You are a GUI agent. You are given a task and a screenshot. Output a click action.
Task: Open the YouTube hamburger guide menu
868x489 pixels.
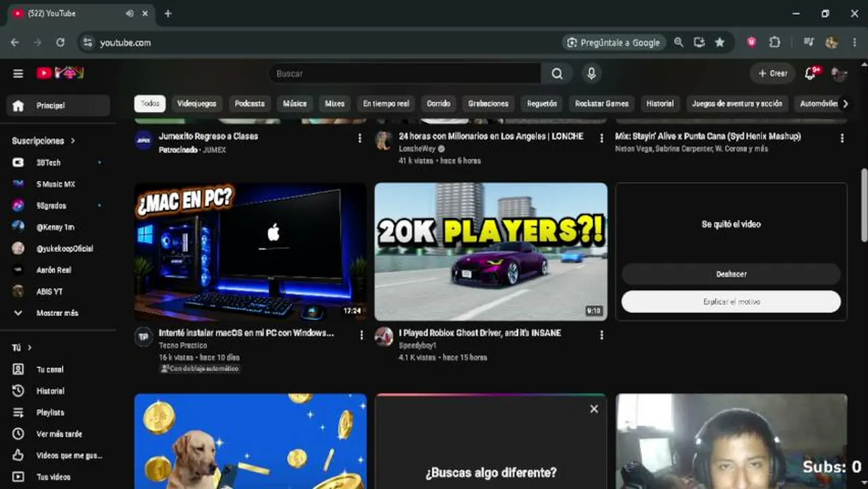pyautogui.click(x=18, y=73)
